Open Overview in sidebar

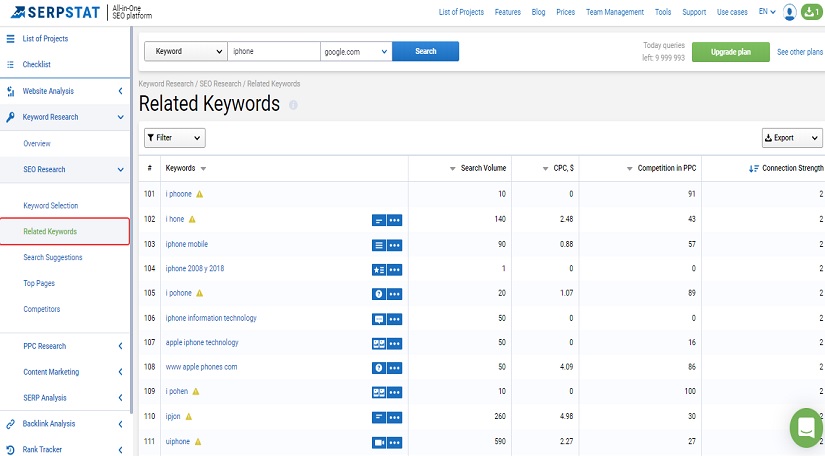point(37,144)
